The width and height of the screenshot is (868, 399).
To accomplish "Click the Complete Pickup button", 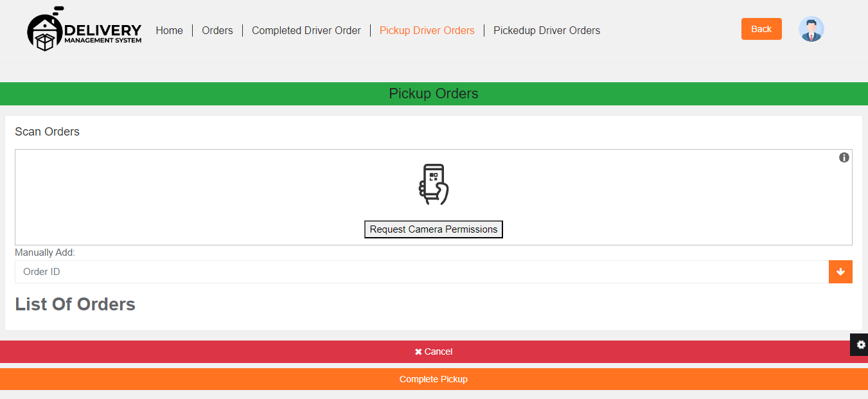I will pyautogui.click(x=434, y=379).
